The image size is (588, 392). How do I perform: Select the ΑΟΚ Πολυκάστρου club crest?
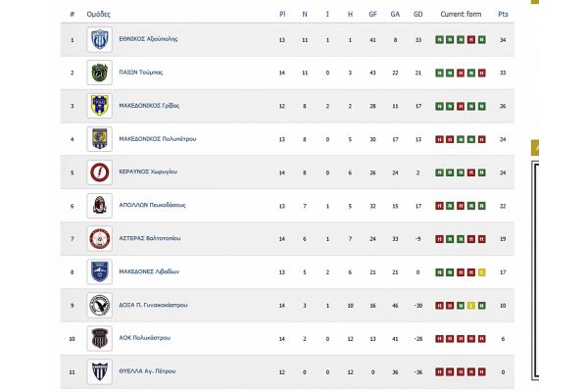(98, 338)
